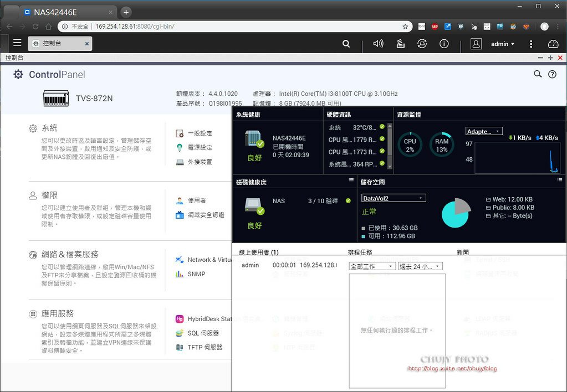Open event notifications info icon
567x392 pixels.
(444, 44)
